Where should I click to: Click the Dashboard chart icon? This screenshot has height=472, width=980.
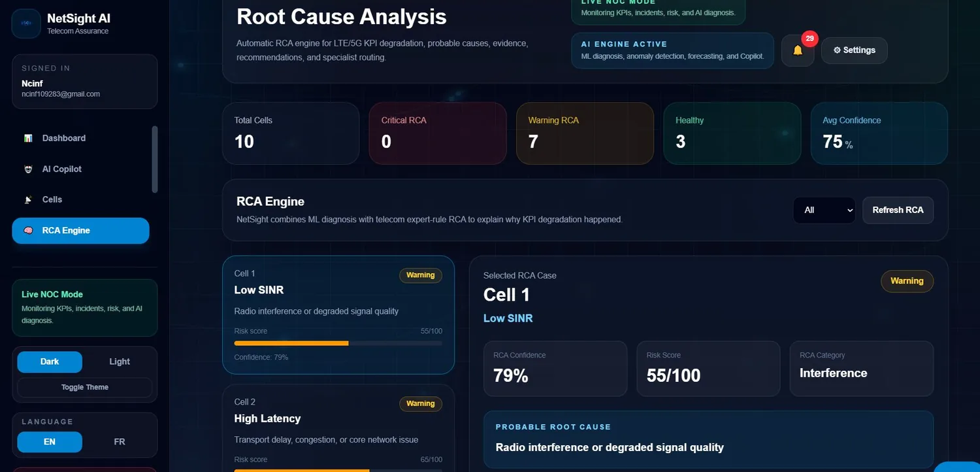point(28,138)
